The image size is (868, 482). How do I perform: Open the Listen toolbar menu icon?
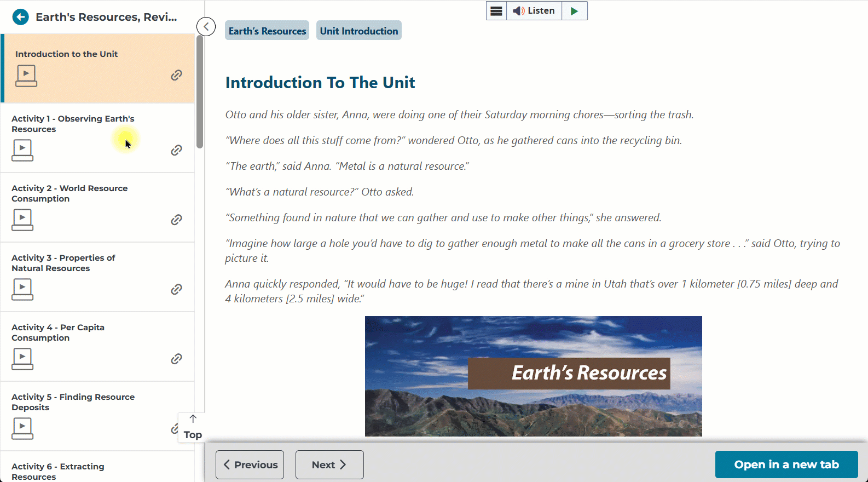496,11
